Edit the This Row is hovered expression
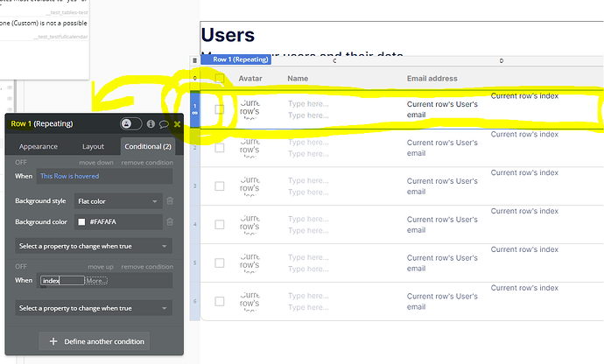Screen dimensions: 604x364 [x=104, y=176]
